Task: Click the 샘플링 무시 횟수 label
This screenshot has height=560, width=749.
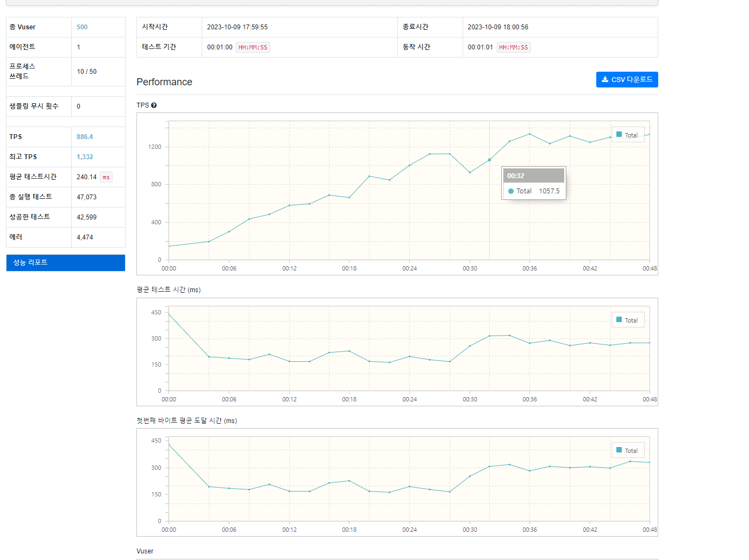Action: point(34,106)
